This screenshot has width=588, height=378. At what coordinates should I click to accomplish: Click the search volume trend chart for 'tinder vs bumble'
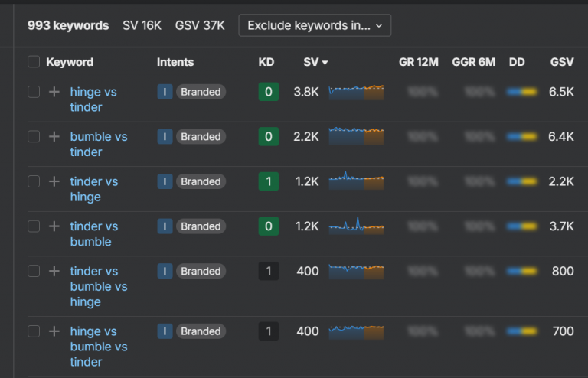[x=356, y=226]
